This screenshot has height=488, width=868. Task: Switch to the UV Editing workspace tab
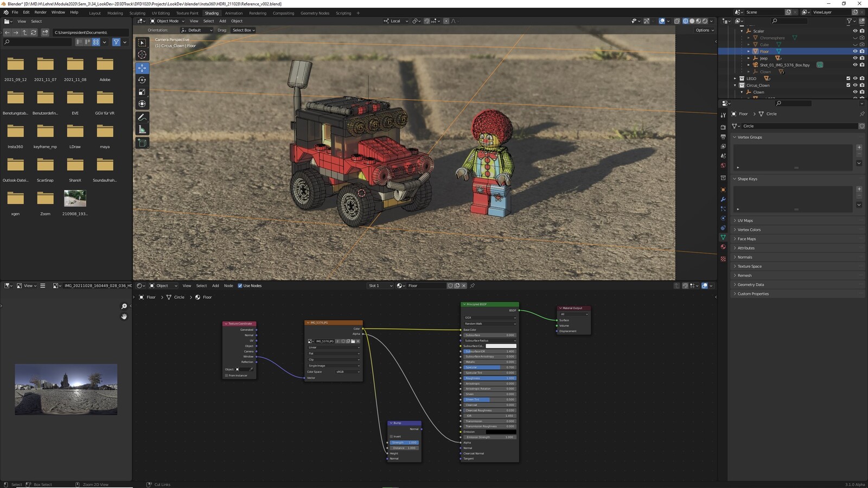pos(161,13)
